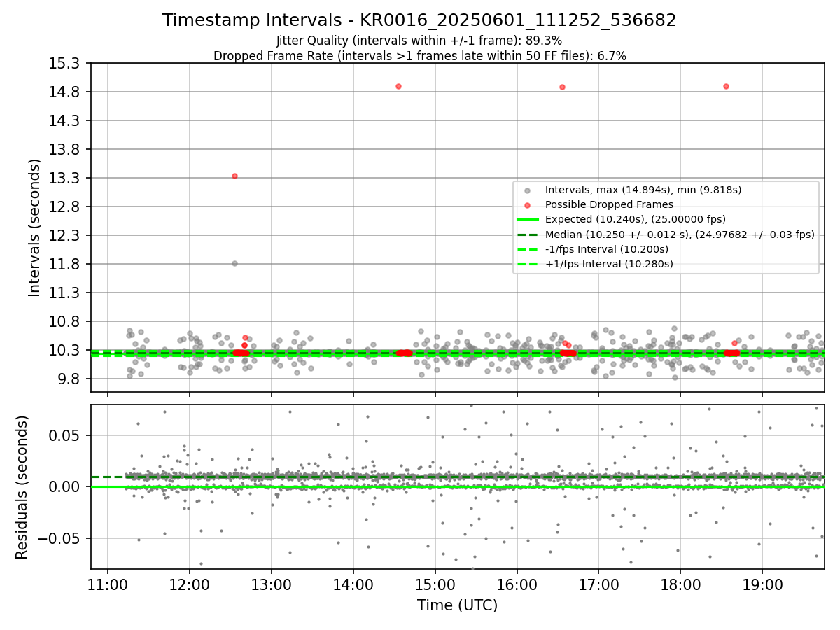Click the red point at 13.3 seconds near 12:30
Viewport: 840px width, 630px height.
click(234, 176)
